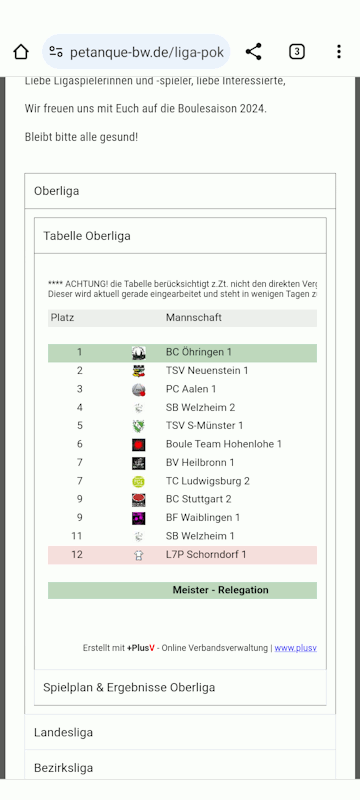Collapse the Oberliga accordion section
The image size is (360, 800).
pyautogui.click(x=180, y=191)
